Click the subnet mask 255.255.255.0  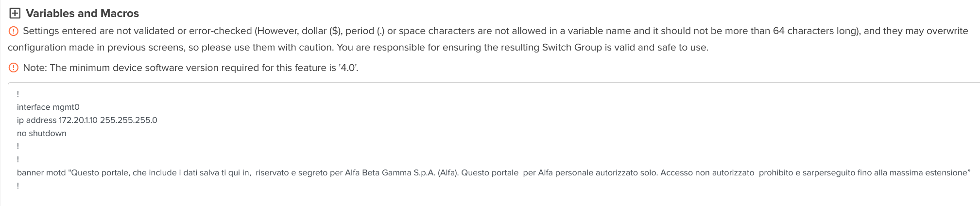(x=128, y=120)
